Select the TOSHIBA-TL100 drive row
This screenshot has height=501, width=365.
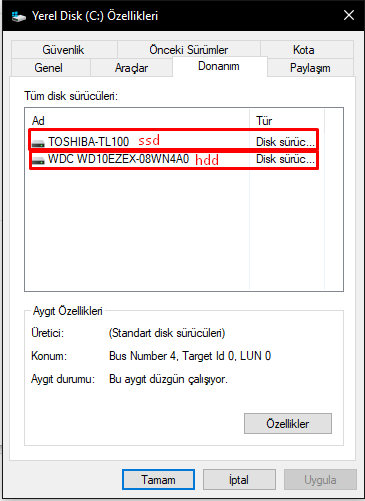click(x=173, y=142)
